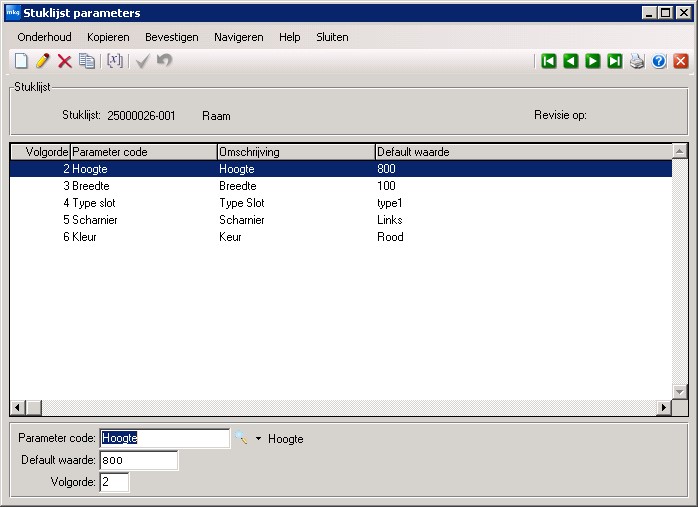Click the default value Links cell
Viewport: 698px width, 507px height.
390,219
